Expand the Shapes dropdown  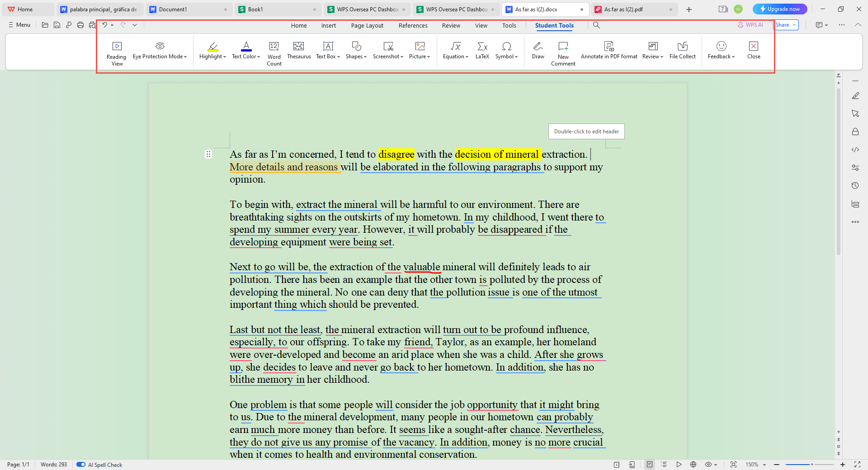[365, 57]
